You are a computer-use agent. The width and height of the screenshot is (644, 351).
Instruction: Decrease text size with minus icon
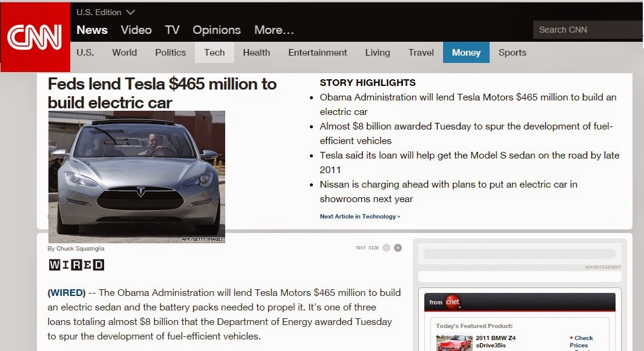pyautogui.click(x=386, y=248)
